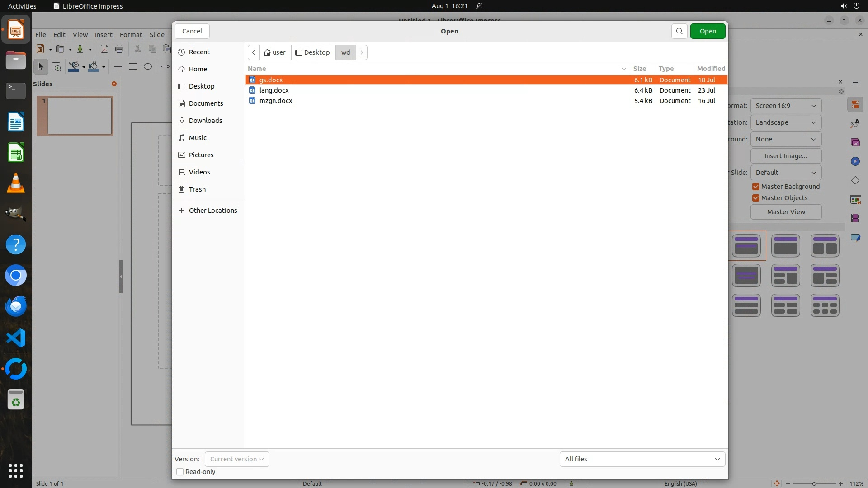868x488 pixels.
Task: Select the lang.docx file
Action: click(x=274, y=90)
